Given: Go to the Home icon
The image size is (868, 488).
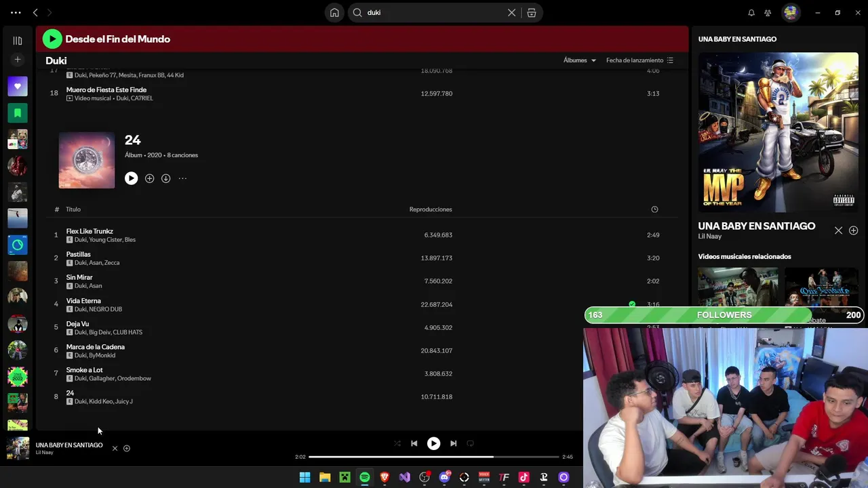Looking at the screenshot, I should (334, 13).
